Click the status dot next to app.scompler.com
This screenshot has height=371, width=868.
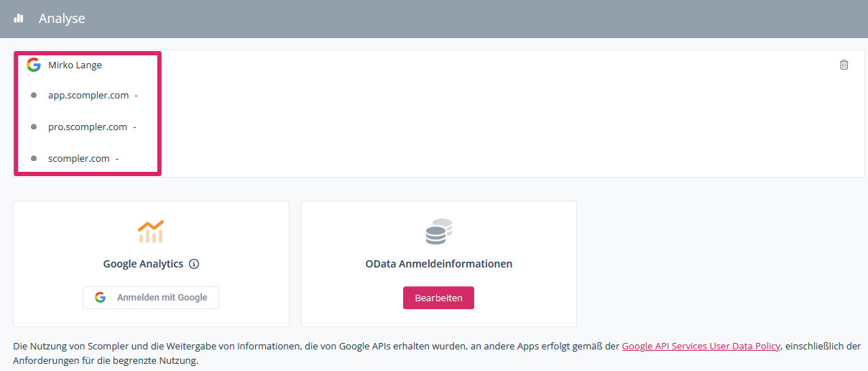(x=34, y=95)
